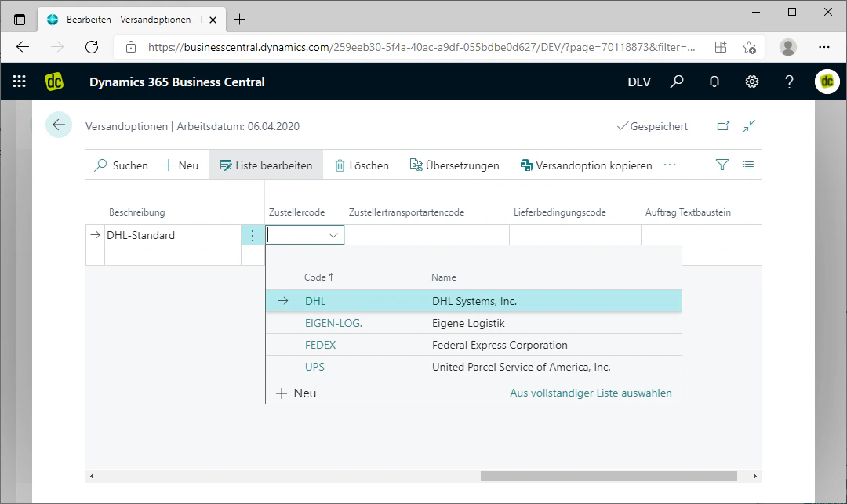
Task: Click the Auftrag Textbaustein column header
Action: tap(688, 212)
